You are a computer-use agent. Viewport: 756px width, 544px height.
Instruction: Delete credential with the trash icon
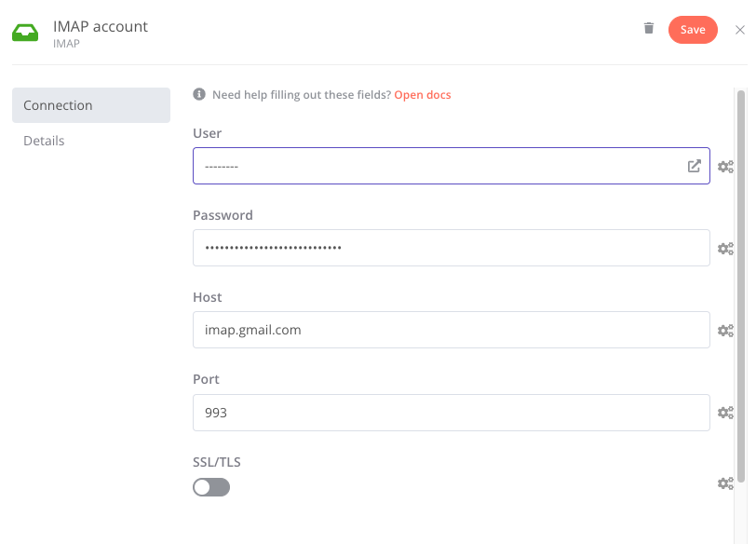pos(649,29)
